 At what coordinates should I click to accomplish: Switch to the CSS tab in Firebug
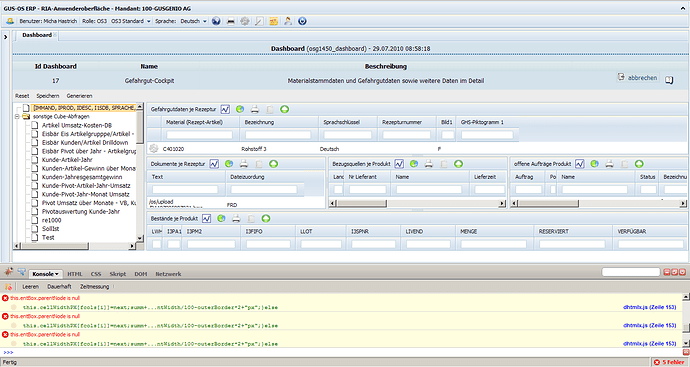click(96, 274)
